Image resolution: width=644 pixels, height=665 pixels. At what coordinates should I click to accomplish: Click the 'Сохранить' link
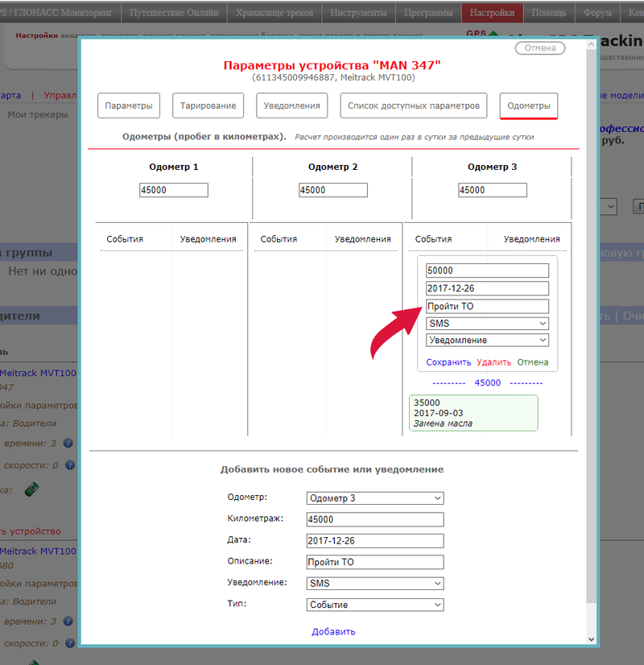coord(448,362)
